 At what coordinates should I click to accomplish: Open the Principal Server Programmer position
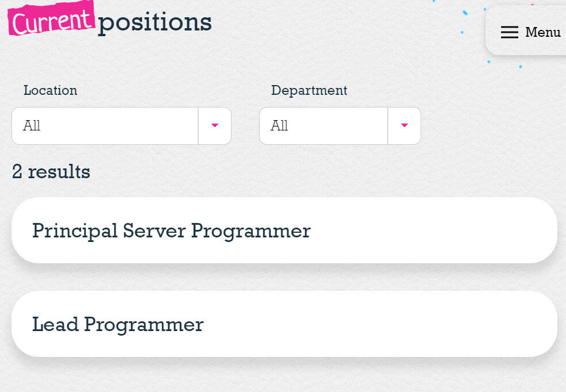pos(284,230)
